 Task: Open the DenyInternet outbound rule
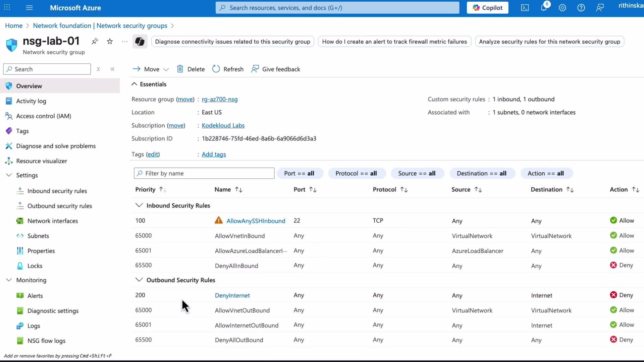click(232, 295)
